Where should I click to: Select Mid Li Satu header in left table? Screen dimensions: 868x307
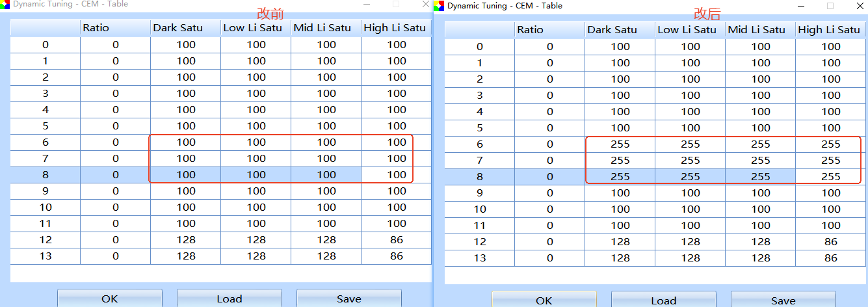(x=326, y=28)
